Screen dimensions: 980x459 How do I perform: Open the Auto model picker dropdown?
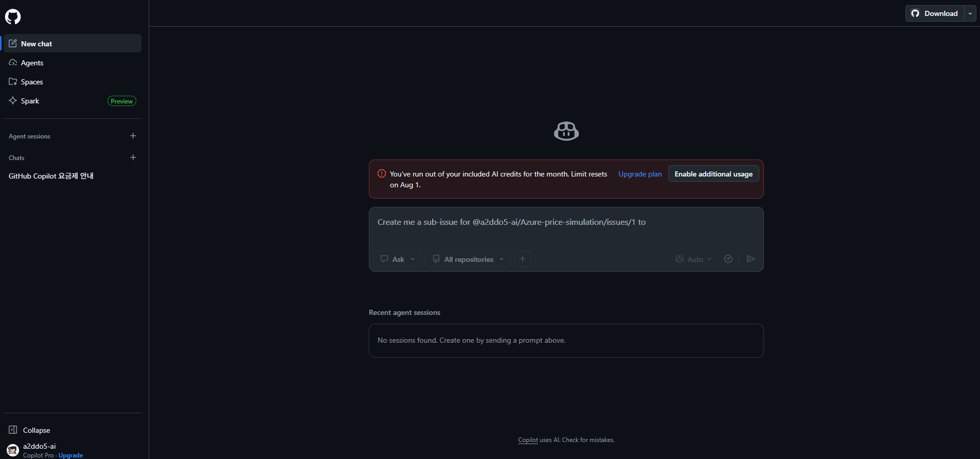(x=693, y=259)
